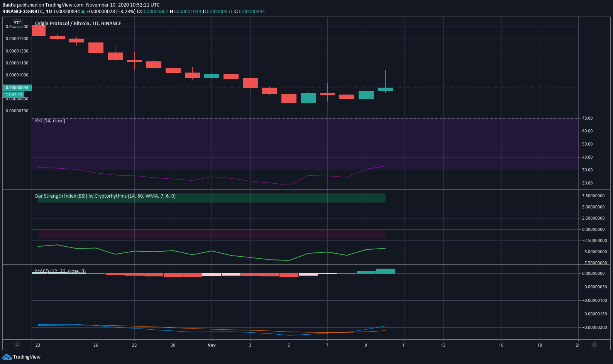Image resolution: width=613 pixels, height=364 pixels.
Task: Click RSI axis label 20.00
Action: [588, 183]
